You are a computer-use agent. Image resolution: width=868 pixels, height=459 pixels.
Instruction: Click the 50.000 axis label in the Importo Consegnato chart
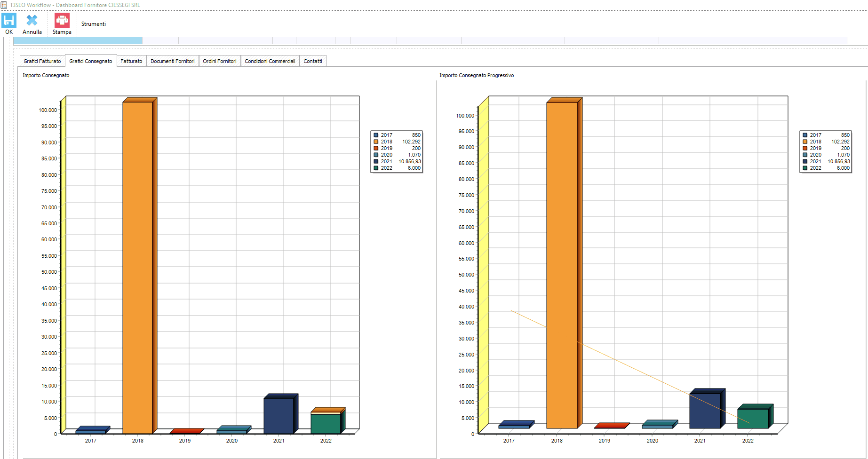pyautogui.click(x=49, y=272)
